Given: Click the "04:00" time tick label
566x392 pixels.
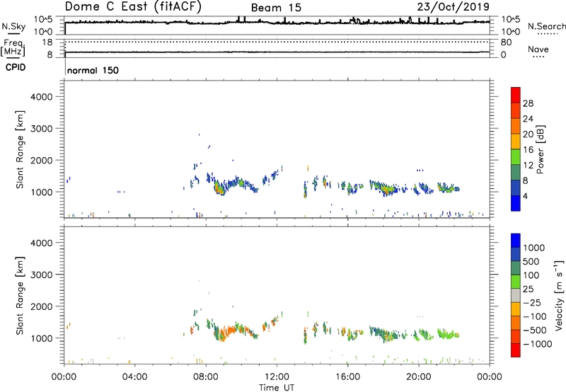Looking at the screenshot, I should point(135,377).
